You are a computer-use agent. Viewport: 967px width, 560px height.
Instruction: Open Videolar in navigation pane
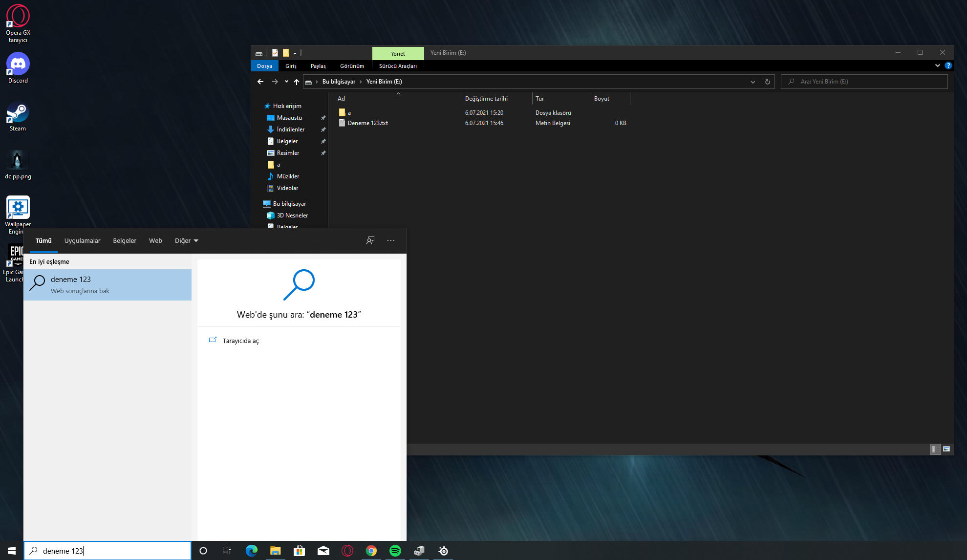[287, 188]
